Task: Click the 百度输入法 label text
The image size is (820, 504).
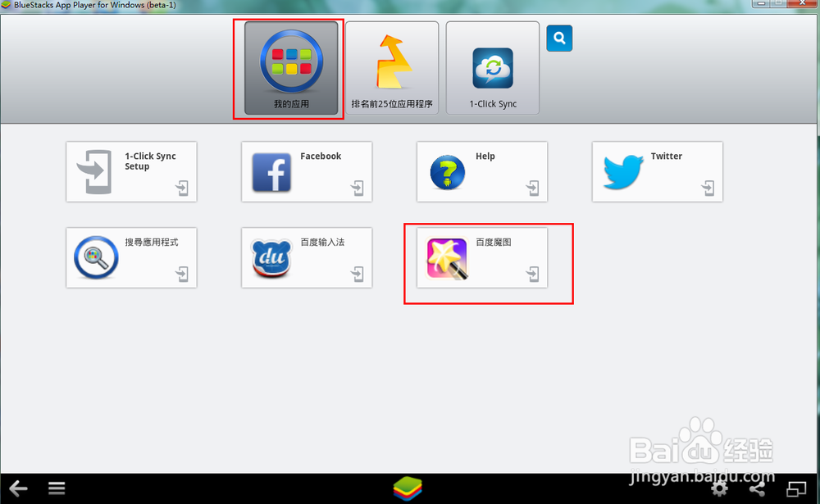Action: (322, 242)
